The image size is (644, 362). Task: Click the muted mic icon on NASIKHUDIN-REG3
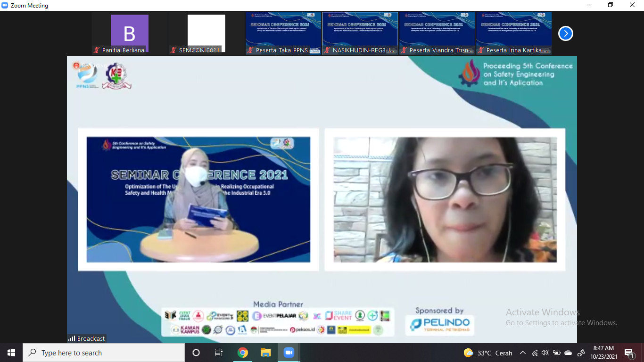[327, 50]
